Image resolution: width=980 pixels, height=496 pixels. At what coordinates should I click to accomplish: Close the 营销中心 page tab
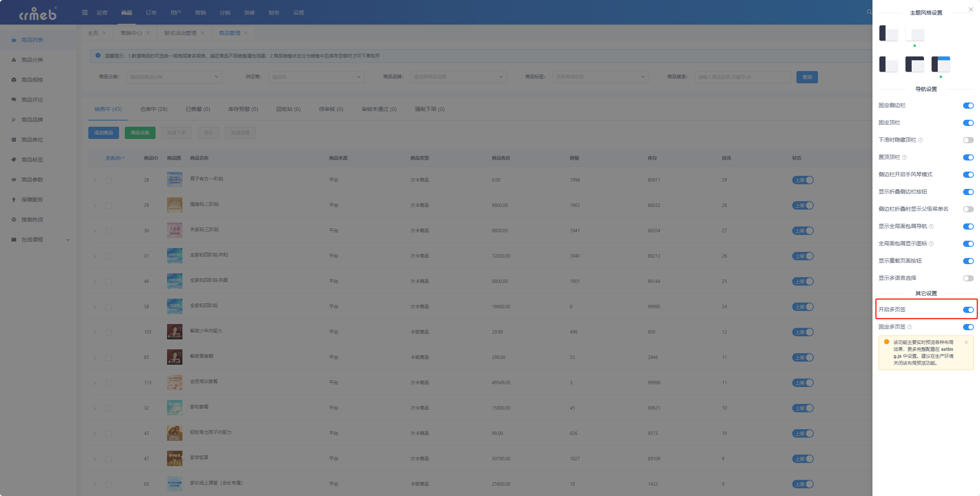pos(148,33)
